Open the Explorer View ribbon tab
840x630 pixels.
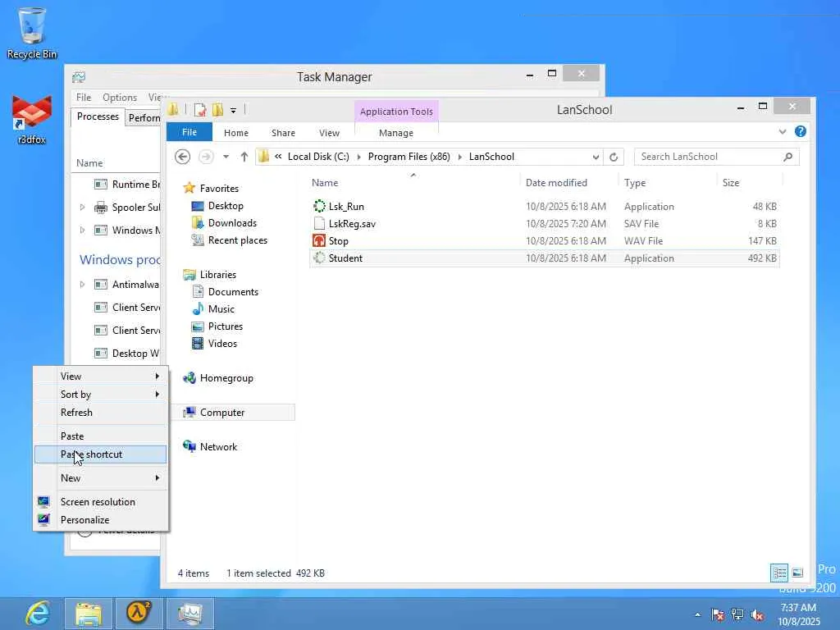[329, 132]
